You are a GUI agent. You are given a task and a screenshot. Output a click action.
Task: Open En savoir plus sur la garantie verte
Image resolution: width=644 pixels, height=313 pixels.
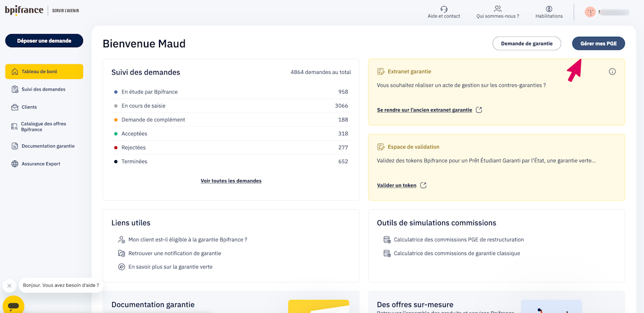coord(171,267)
